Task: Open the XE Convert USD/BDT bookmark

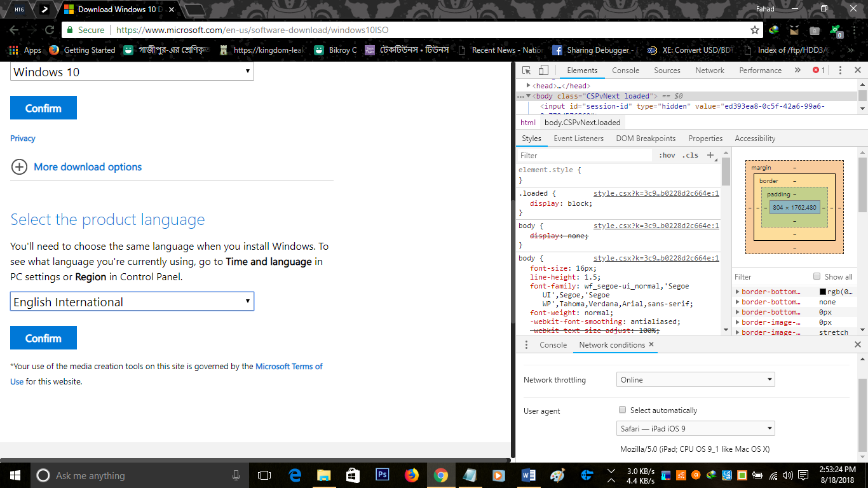Action: pyautogui.click(x=691, y=50)
